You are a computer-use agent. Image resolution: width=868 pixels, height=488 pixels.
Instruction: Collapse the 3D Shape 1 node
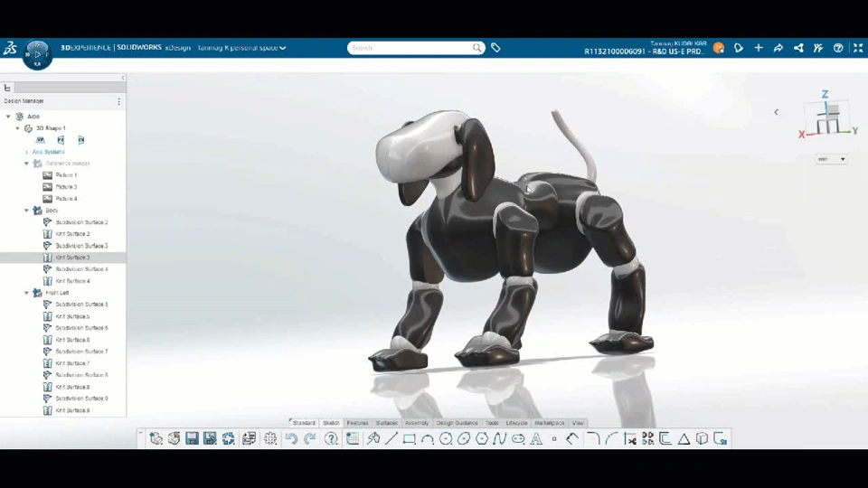(x=18, y=127)
